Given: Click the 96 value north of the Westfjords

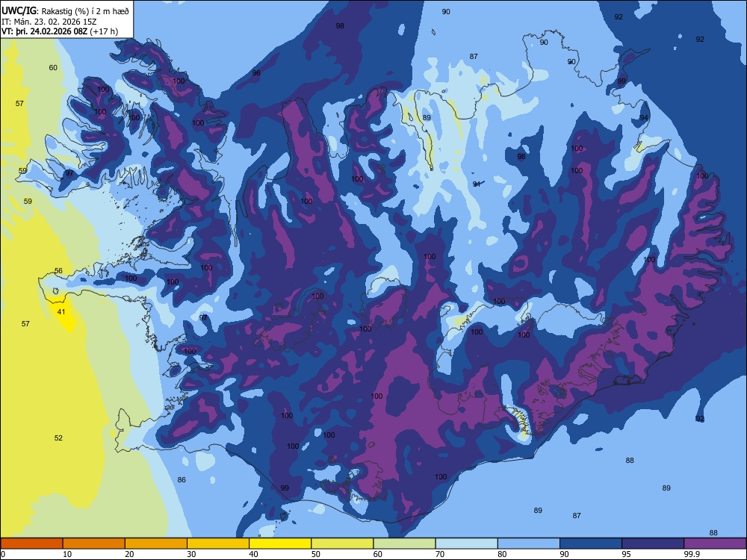Looking at the screenshot, I should pyautogui.click(x=256, y=73).
